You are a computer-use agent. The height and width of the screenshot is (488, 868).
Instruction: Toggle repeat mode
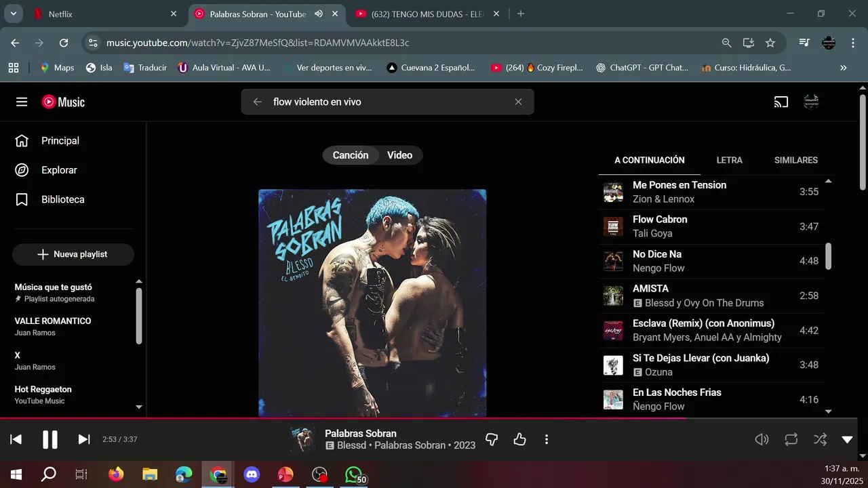(791, 439)
